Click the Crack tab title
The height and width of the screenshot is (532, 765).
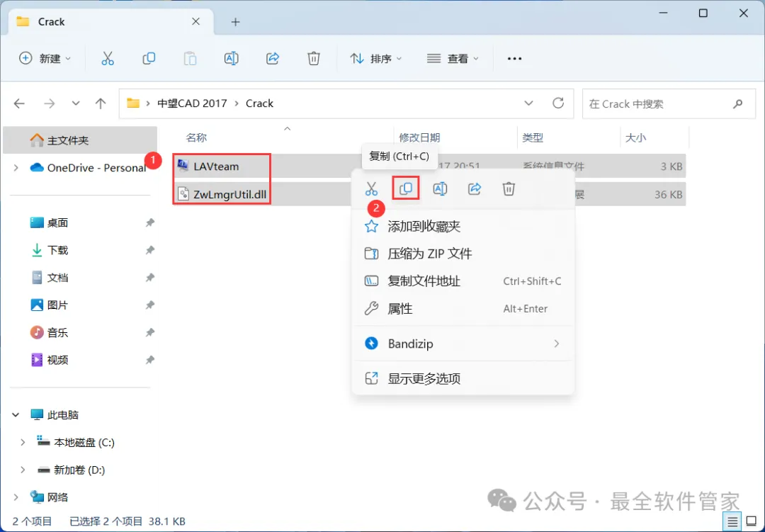51,22
